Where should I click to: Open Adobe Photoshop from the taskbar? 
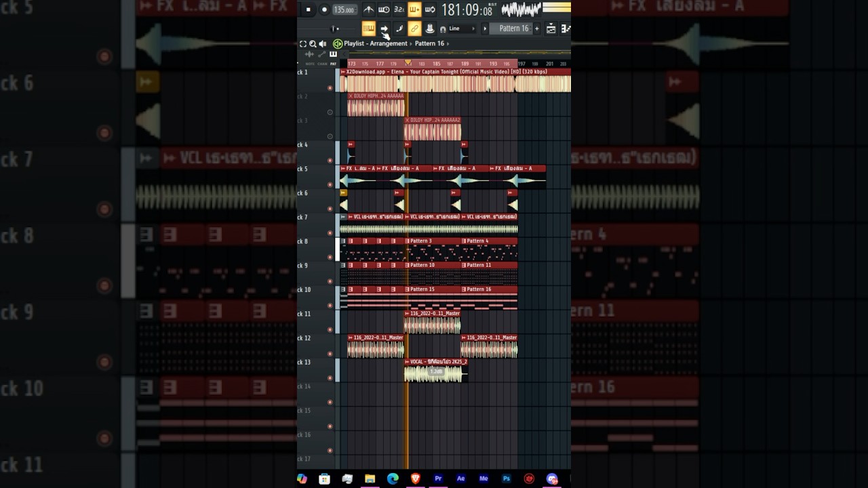507,479
